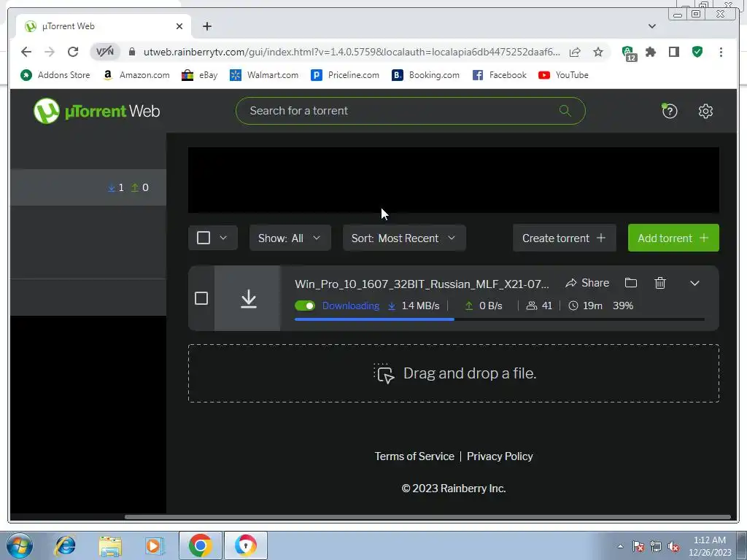Open Facebook bookmark

[x=499, y=75]
